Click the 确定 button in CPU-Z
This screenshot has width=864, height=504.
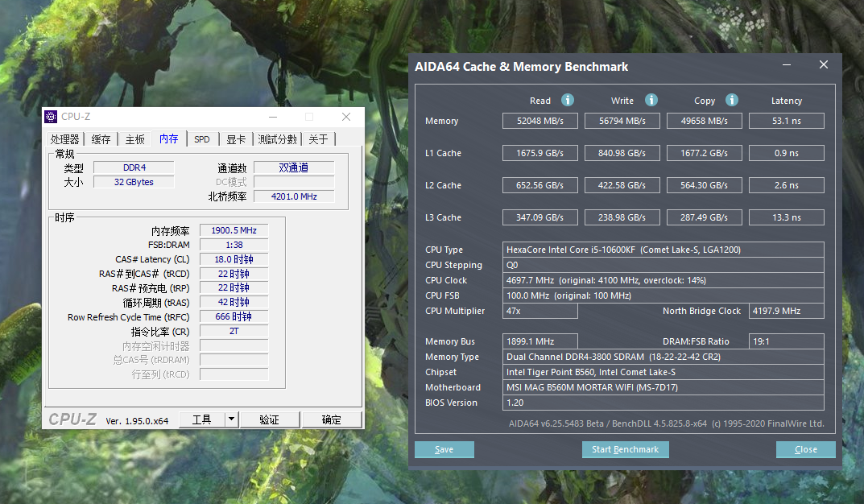click(x=331, y=419)
